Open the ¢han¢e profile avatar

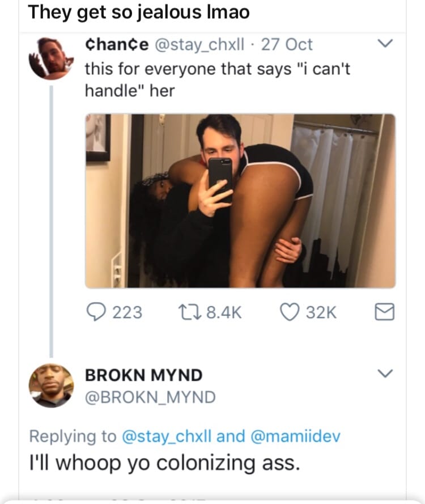coord(52,57)
